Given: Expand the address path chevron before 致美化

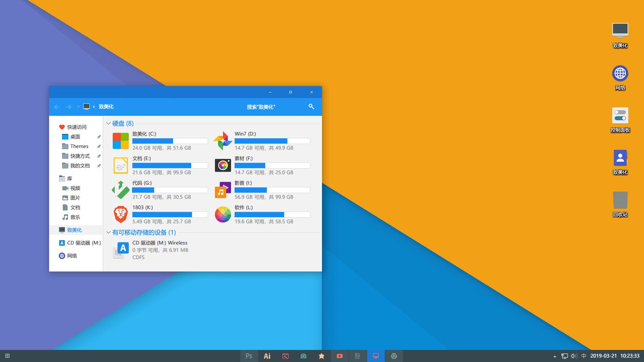Looking at the screenshot, I should pyautogui.click(x=94, y=107).
